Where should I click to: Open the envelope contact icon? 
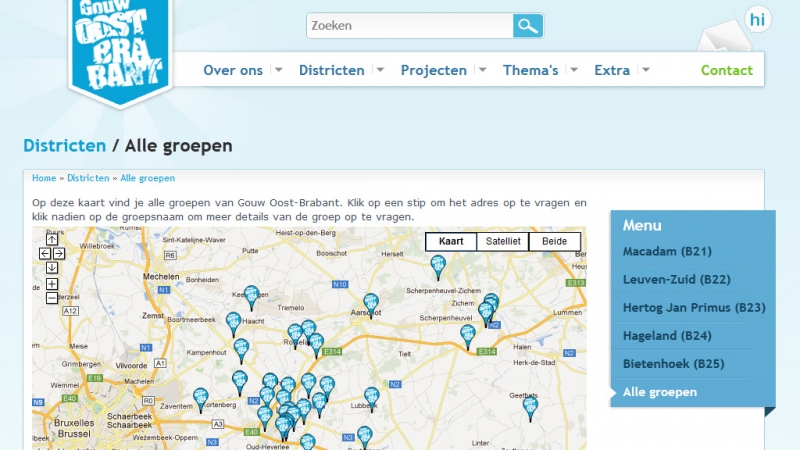pos(724,36)
